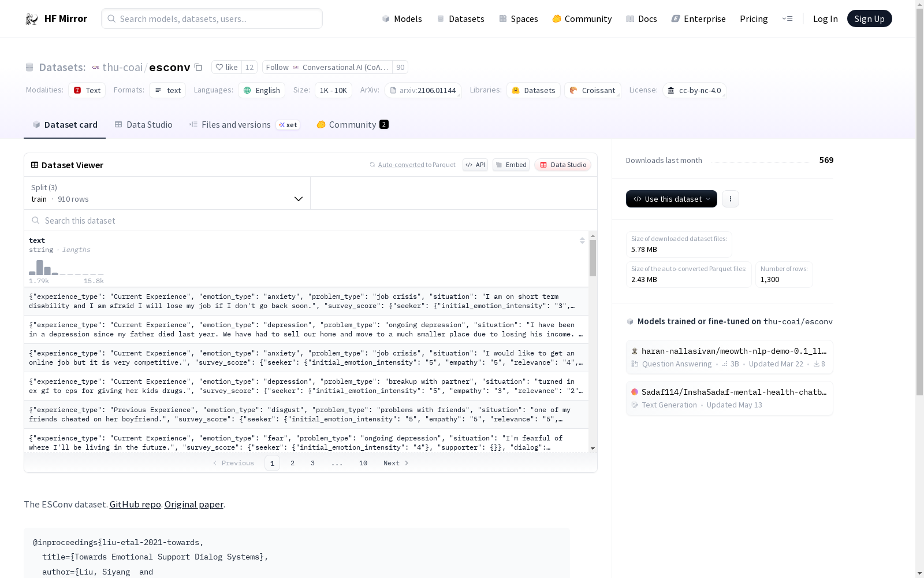Go to page 2 of the dataset viewer
This screenshot has height=578, width=924.
tap(293, 463)
